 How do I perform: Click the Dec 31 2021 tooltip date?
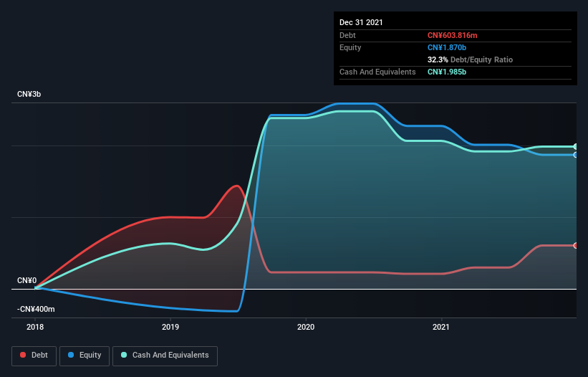click(x=361, y=22)
